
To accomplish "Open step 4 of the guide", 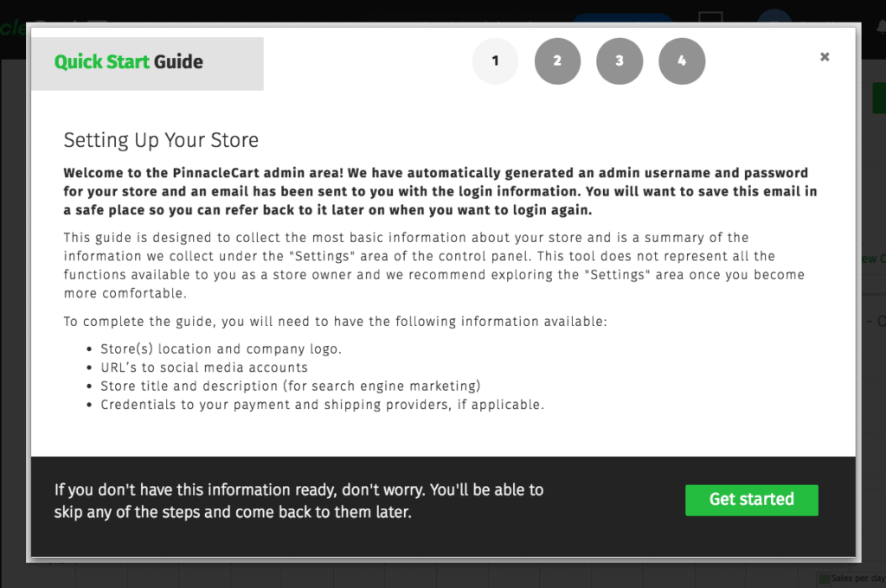I will pyautogui.click(x=682, y=61).
